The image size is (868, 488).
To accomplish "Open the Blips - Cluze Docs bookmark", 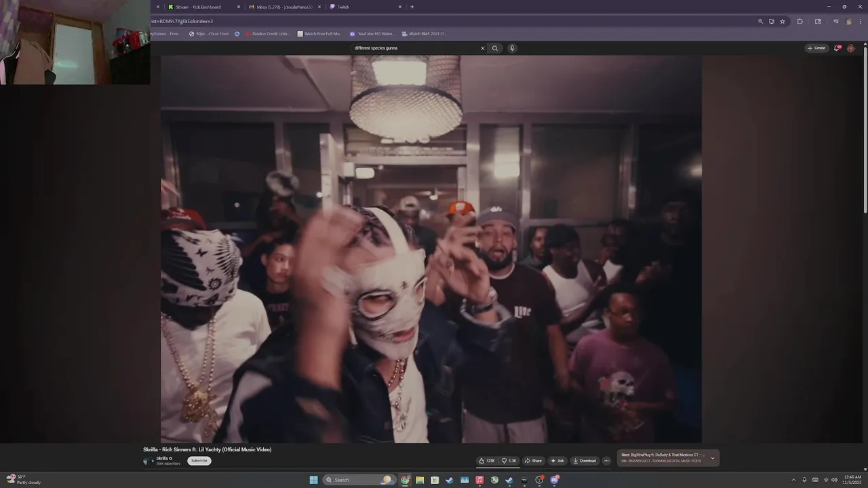I will 209,34.
